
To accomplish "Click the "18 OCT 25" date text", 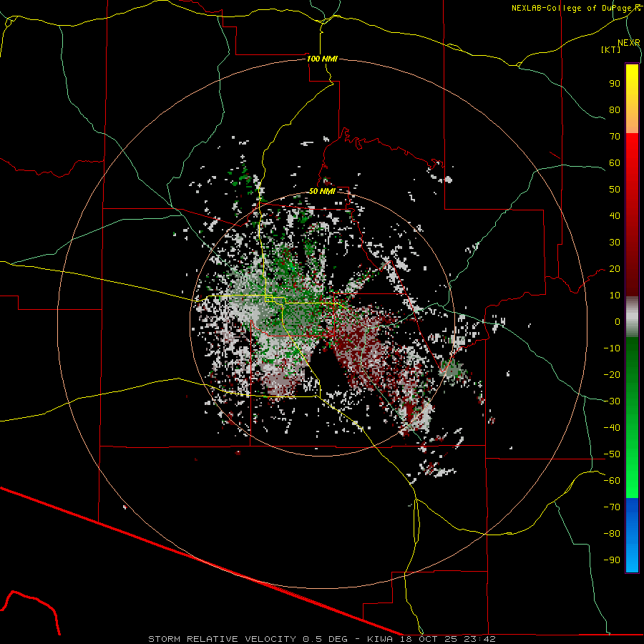I will coord(429,639).
